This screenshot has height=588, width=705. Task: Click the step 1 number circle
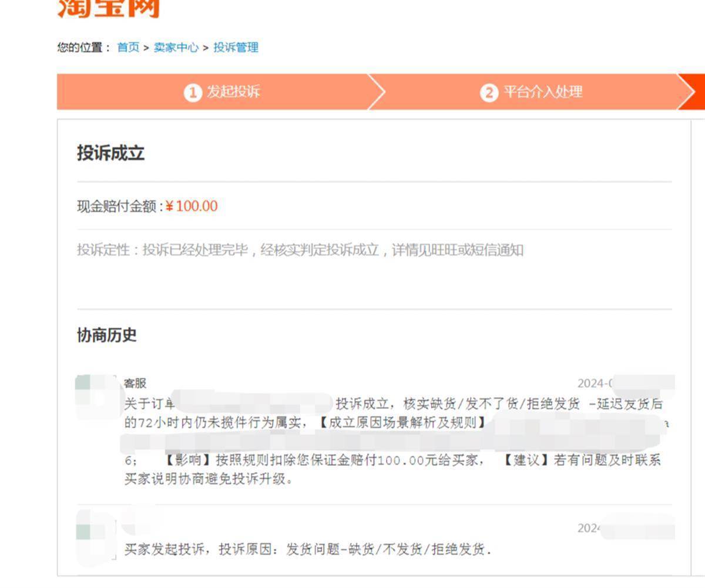193,92
